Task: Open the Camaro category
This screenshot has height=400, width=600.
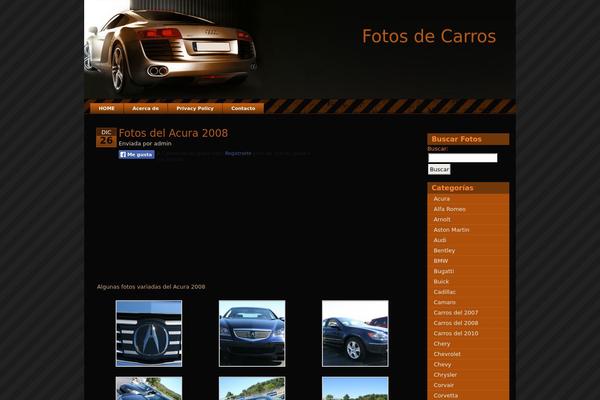Action: [444, 302]
